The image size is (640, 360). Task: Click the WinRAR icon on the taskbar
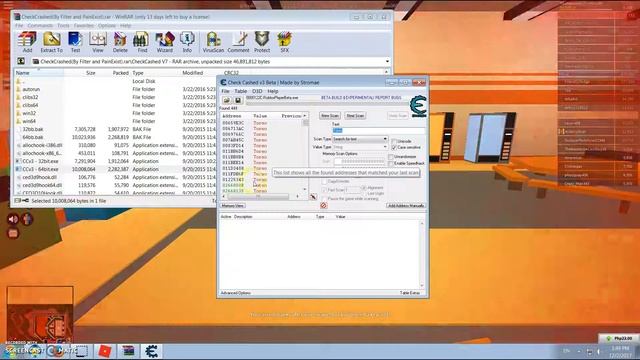(x=128, y=351)
